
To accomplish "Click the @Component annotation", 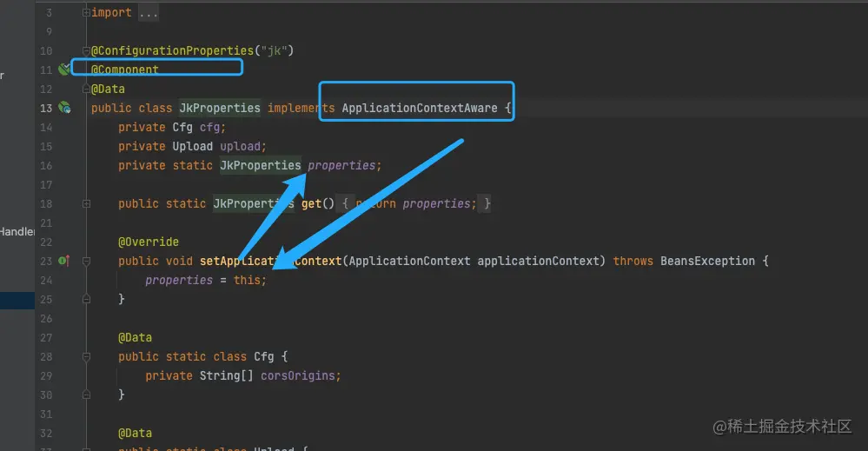I will [x=125, y=70].
